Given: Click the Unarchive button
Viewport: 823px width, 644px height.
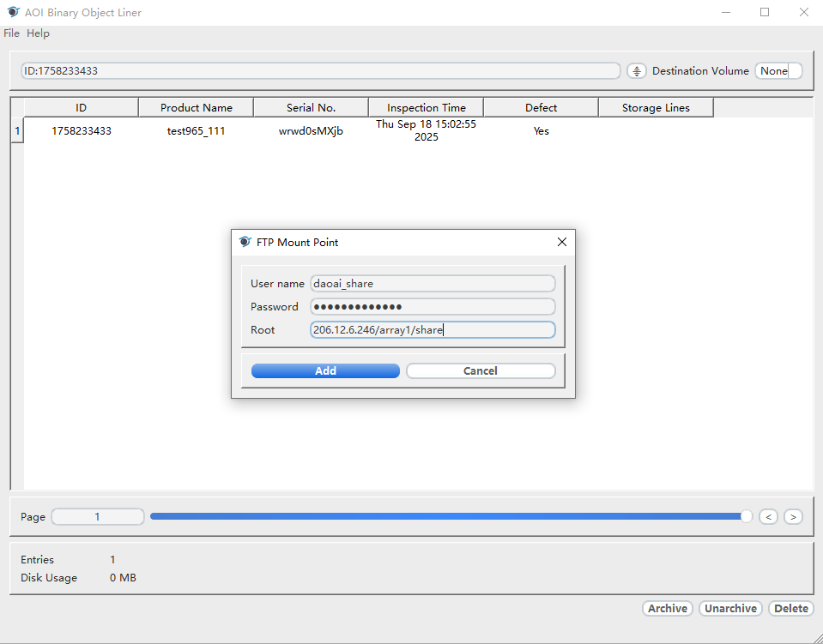Looking at the screenshot, I should tap(730, 609).
